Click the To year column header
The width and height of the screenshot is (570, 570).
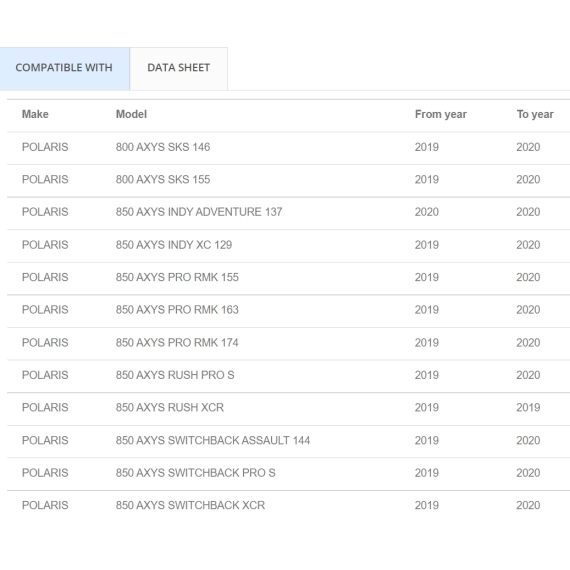[535, 114]
